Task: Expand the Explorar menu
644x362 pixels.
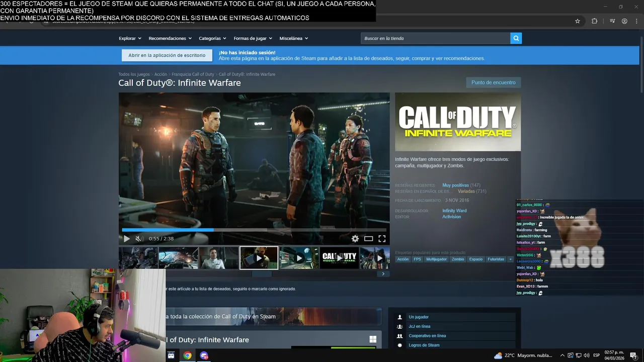Action: pos(130,38)
